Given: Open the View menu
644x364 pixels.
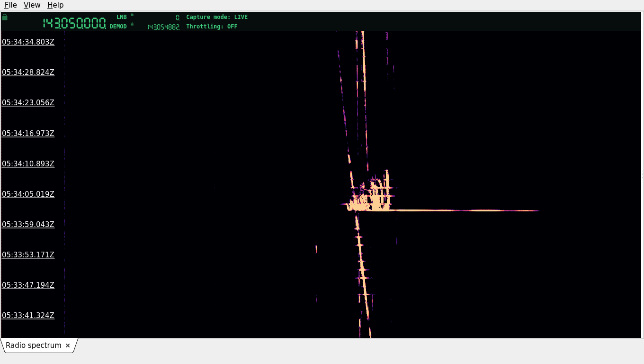Looking at the screenshot, I should point(32,5).
